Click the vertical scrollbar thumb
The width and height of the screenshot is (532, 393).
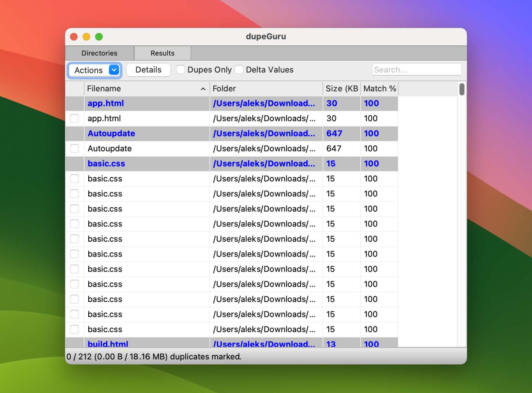[462, 90]
